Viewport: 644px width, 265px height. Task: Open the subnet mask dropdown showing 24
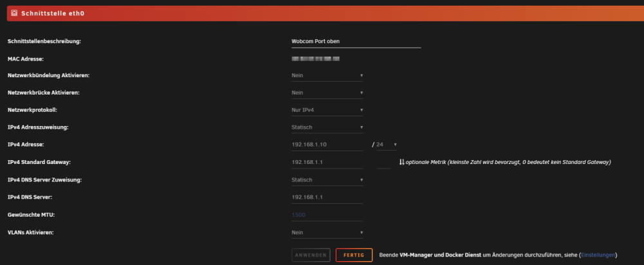(x=386, y=145)
